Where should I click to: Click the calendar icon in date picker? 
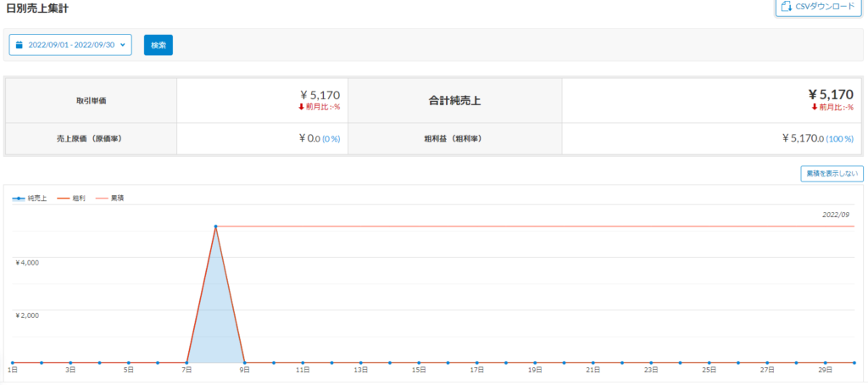[x=19, y=44]
